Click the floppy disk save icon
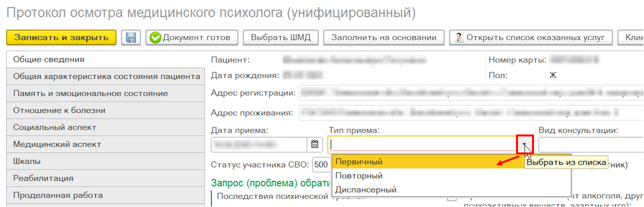The height and width of the screenshot is (207, 644). tap(131, 38)
